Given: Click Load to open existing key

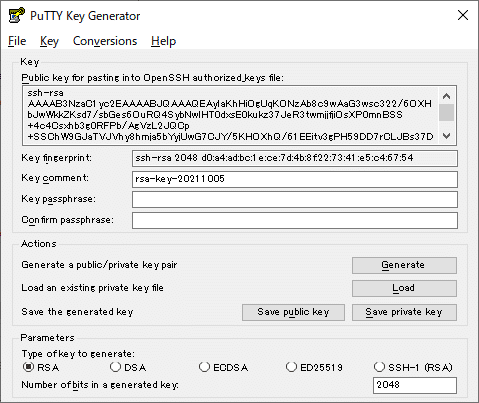Looking at the screenshot, I should point(404,288).
